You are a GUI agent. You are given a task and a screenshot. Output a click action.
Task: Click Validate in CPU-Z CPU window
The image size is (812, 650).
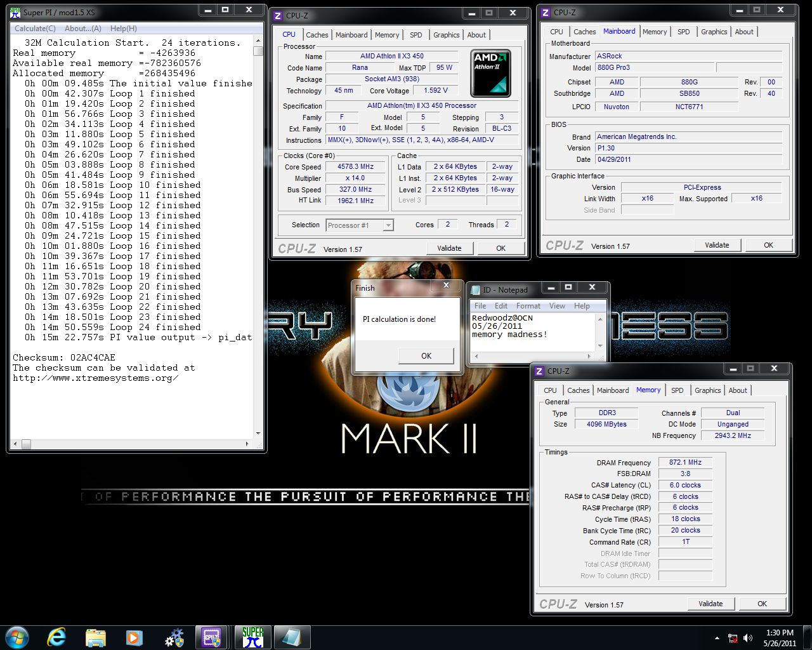click(x=449, y=248)
